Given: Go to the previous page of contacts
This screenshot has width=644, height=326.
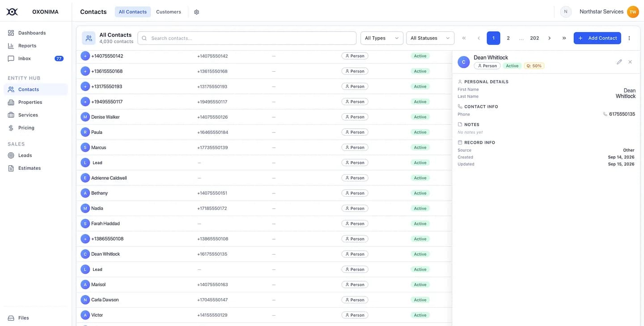Looking at the screenshot, I should pos(479,38).
